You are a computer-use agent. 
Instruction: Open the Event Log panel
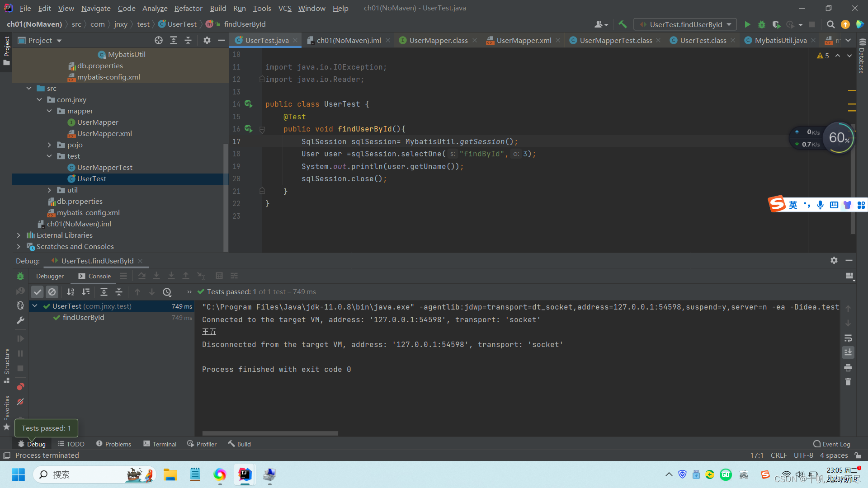(x=831, y=444)
